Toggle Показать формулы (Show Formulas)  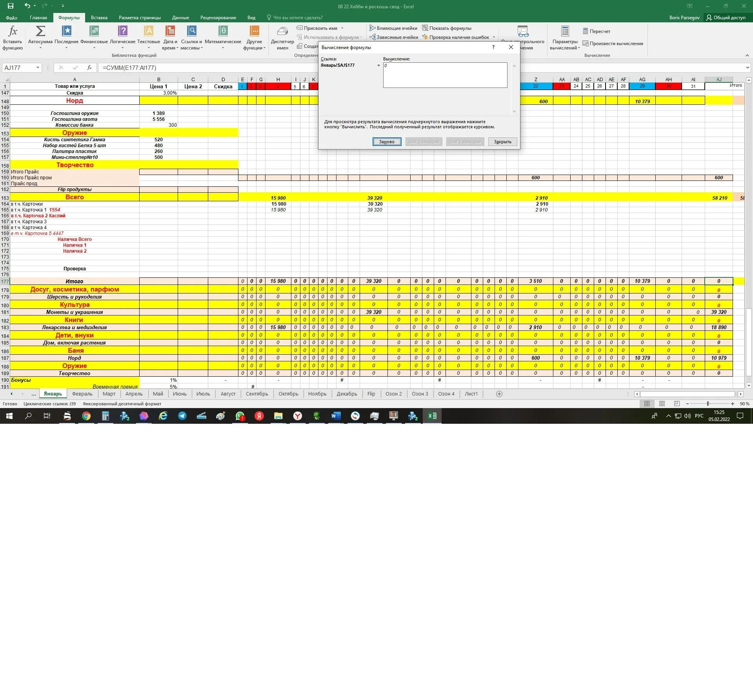click(x=446, y=28)
